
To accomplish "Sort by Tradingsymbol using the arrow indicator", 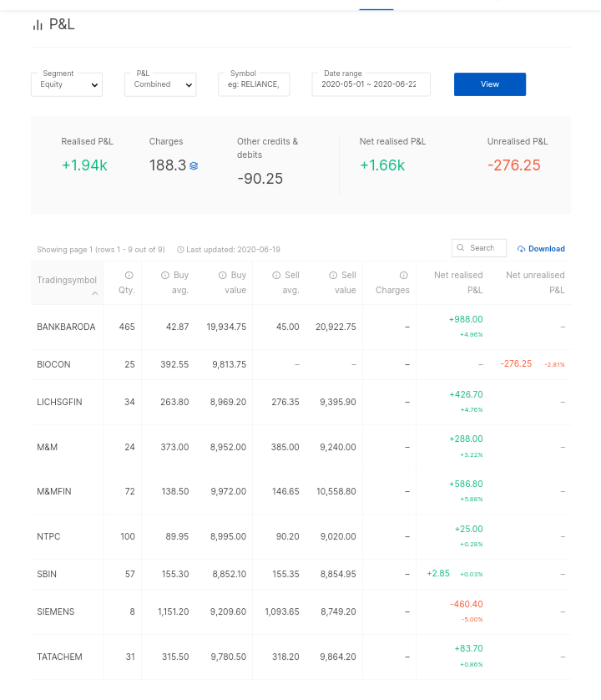I will pyautogui.click(x=94, y=293).
